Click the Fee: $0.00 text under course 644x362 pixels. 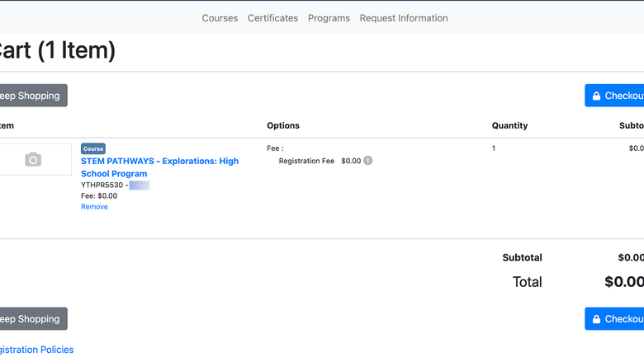pos(99,195)
